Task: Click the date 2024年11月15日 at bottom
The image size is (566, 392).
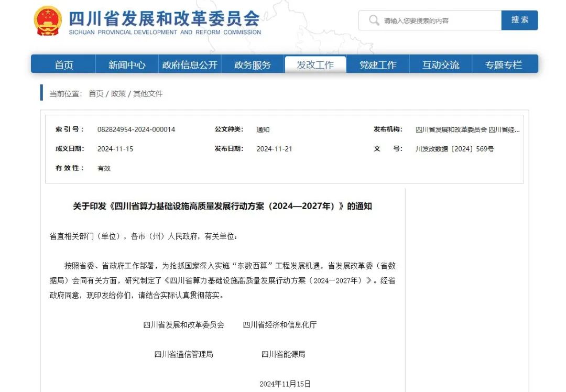Action: (285, 384)
